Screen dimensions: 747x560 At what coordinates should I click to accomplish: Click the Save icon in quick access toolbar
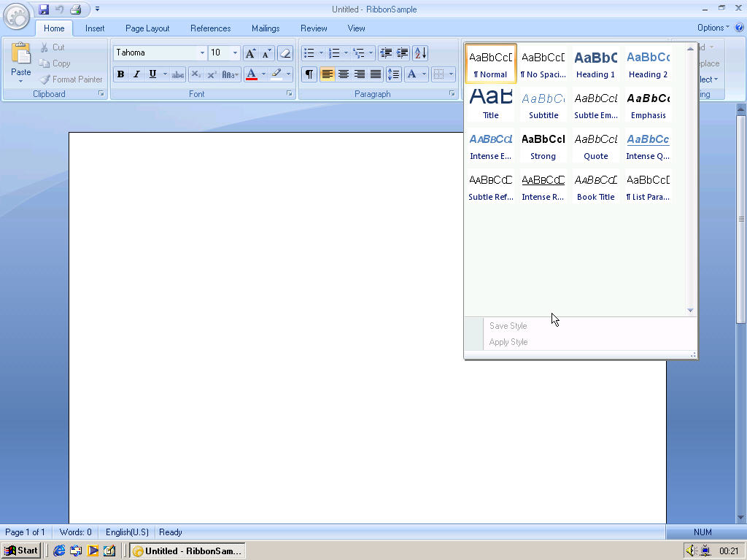point(44,9)
